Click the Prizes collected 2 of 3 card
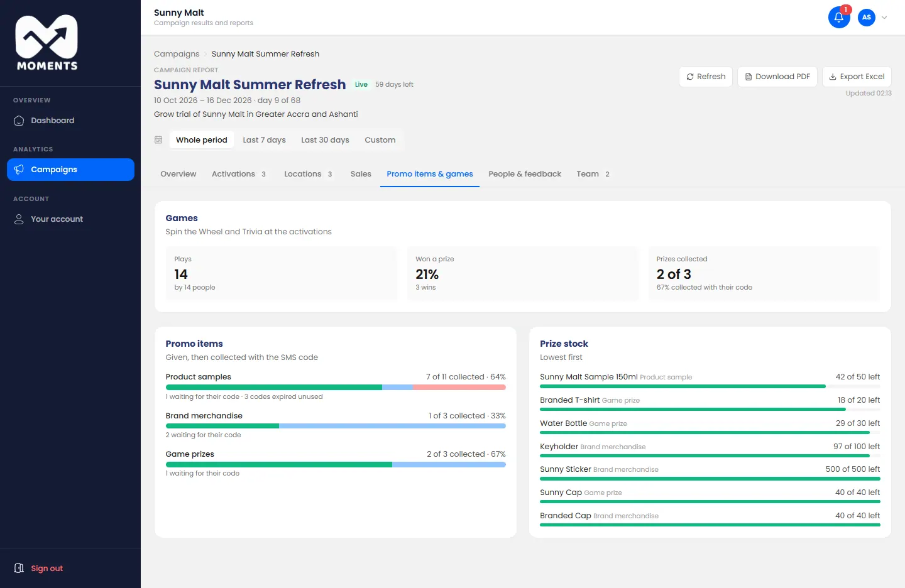This screenshot has width=905, height=588. [764, 273]
